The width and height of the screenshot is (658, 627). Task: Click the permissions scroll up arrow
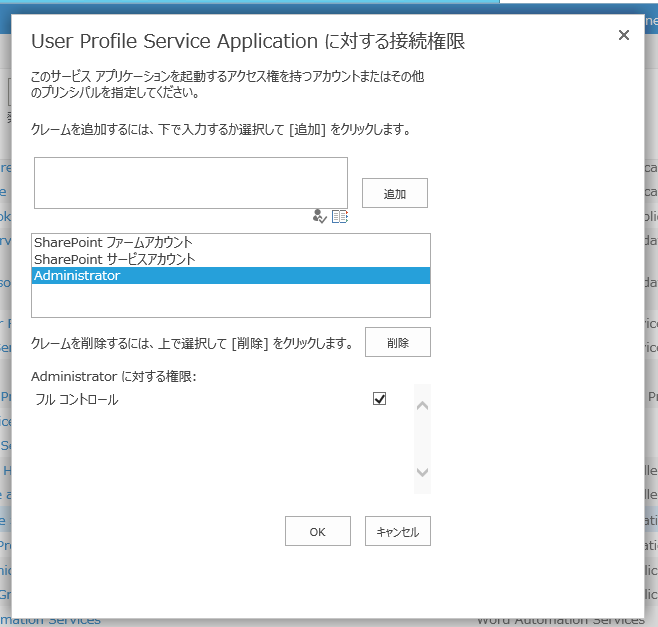[422, 405]
